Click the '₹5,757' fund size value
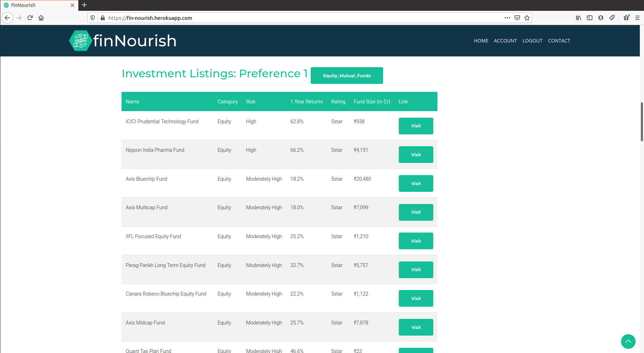Viewport: 644px width, 353px height. coord(361,265)
